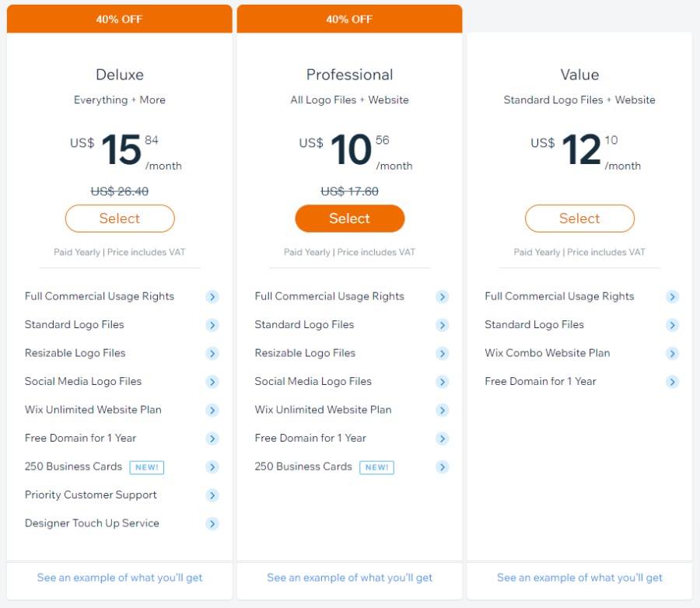The image size is (700, 608).
Task: Select the Deluxe plan
Action: pyautogui.click(x=120, y=218)
